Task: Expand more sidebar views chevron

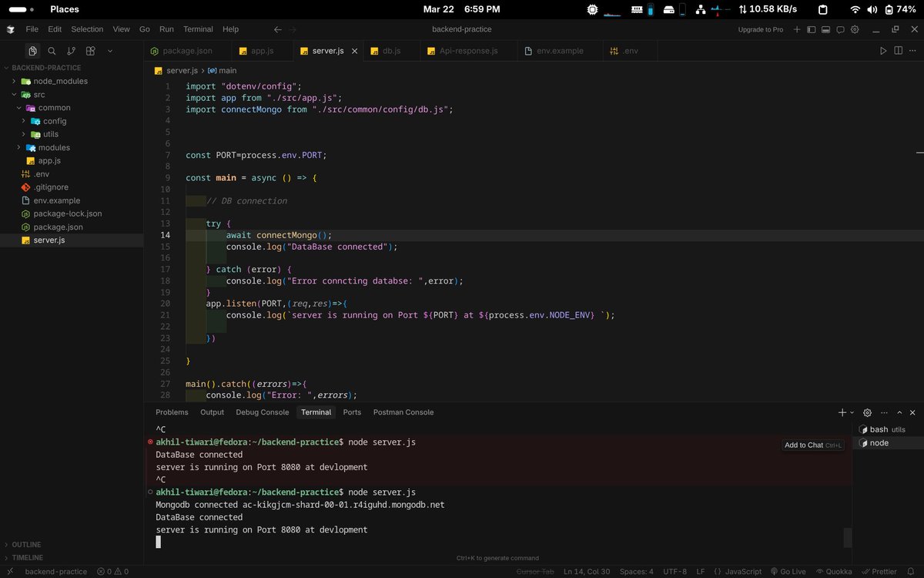Action: pos(110,51)
